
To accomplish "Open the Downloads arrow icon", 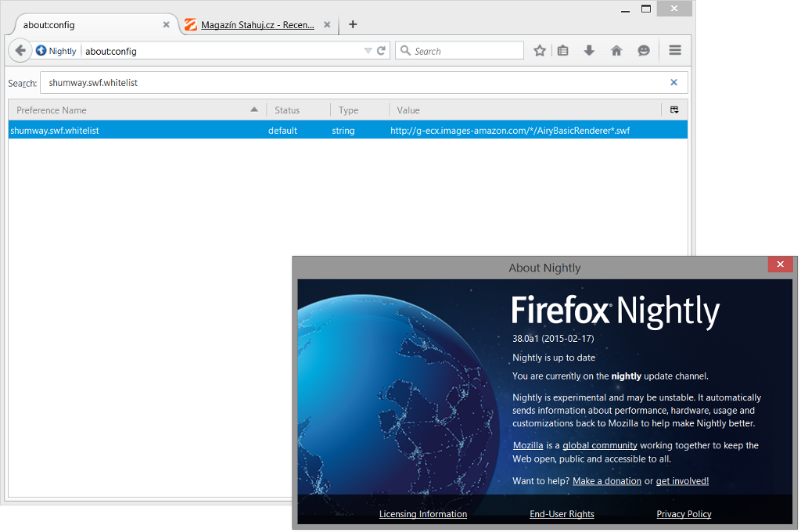I will coord(589,51).
